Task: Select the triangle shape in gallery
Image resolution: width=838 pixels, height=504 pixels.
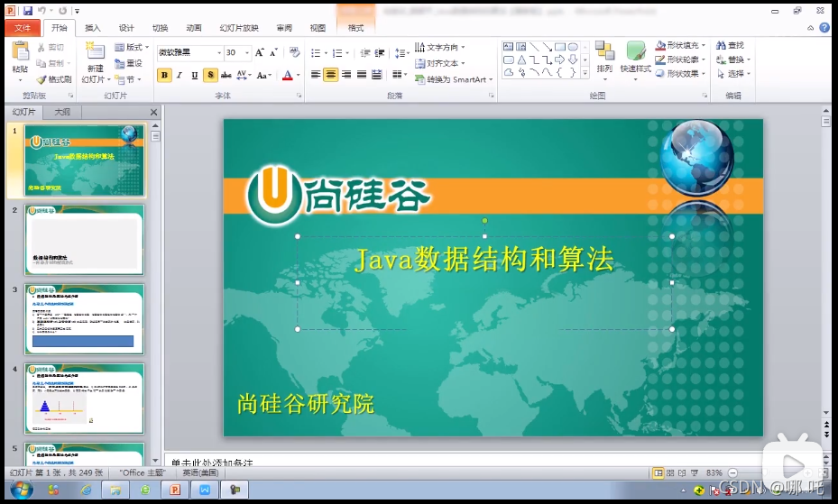Action: (x=521, y=60)
